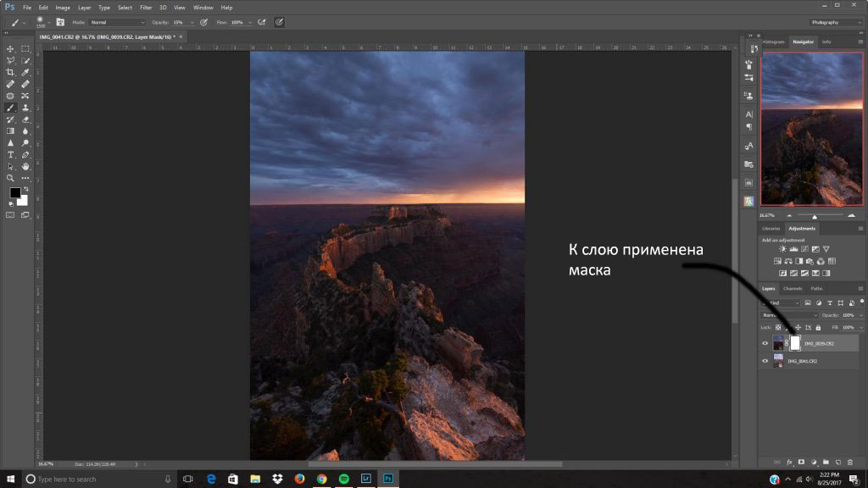Click the background color swatch
Viewport: 868px width, 488px height.
tap(23, 200)
